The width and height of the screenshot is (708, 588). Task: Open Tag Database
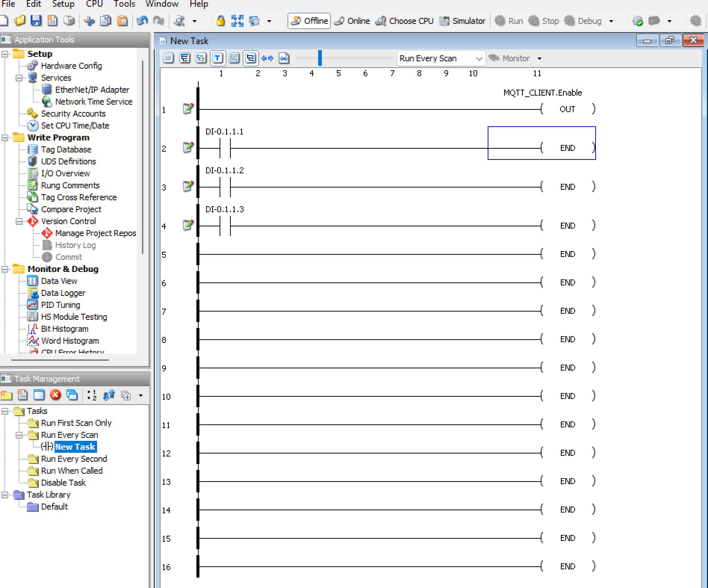(66, 149)
